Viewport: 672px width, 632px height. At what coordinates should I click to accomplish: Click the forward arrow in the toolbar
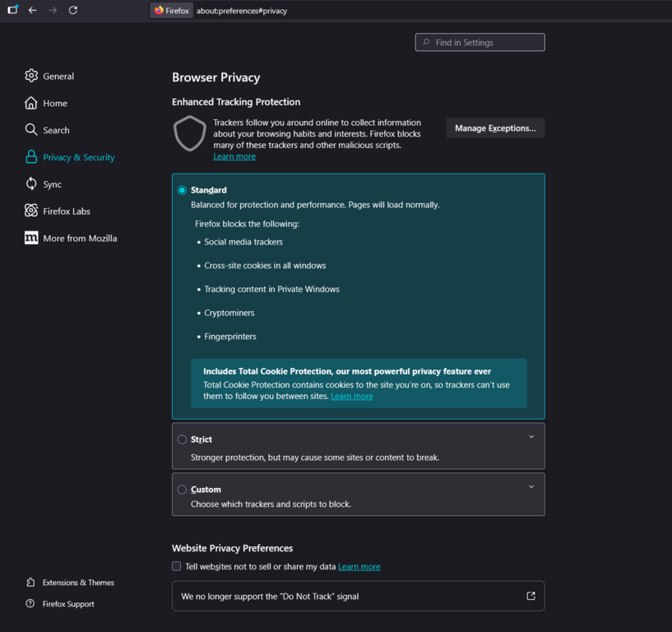53,10
